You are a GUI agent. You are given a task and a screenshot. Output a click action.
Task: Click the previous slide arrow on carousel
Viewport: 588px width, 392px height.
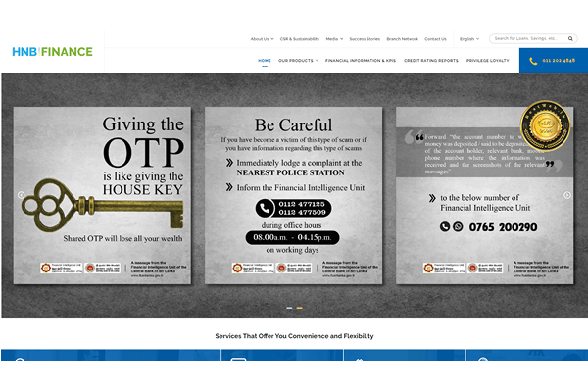(22, 195)
